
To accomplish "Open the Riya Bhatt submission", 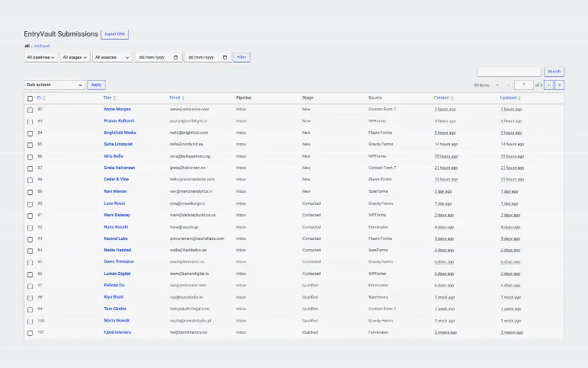I will click(113, 296).
